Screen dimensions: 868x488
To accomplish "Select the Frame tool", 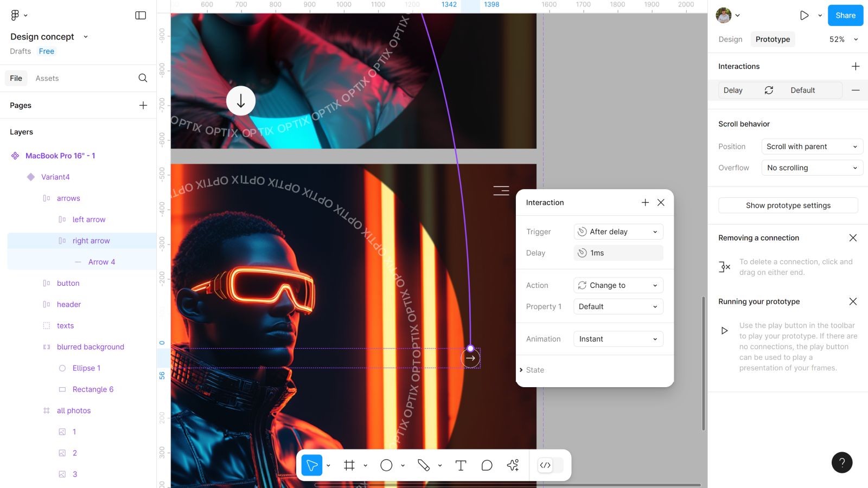I will pos(349,465).
